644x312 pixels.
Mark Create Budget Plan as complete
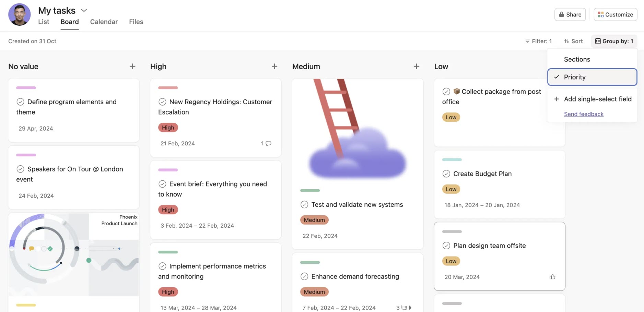(x=446, y=174)
